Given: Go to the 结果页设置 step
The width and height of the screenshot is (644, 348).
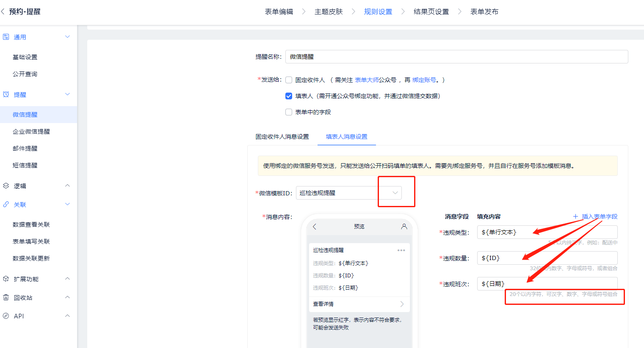Looking at the screenshot, I should click(x=431, y=12).
